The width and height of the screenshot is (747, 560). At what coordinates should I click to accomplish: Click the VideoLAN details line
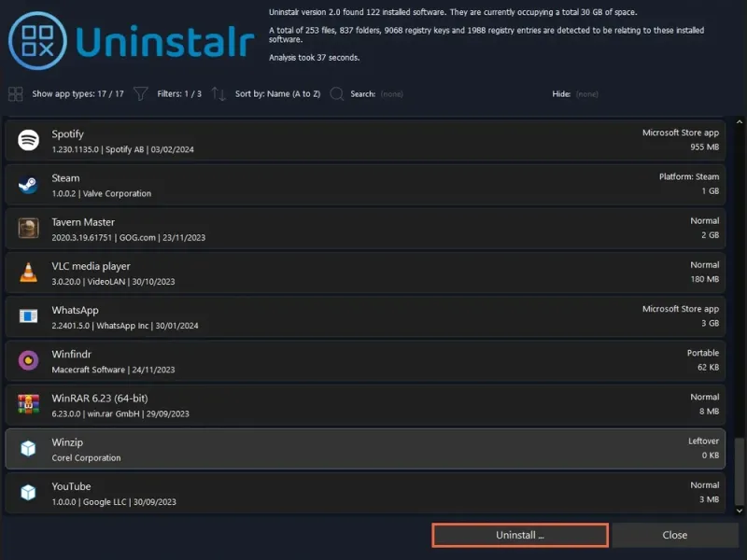coord(113,282)
